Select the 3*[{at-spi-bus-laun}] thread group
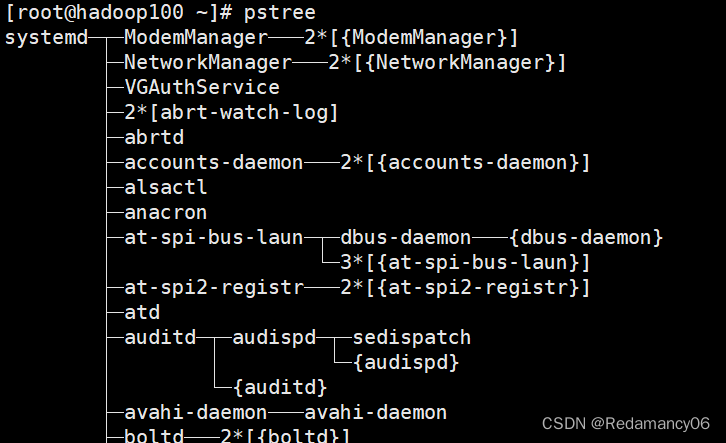Image resolution: width=726 pixels, height=443 pixels. 465,263
